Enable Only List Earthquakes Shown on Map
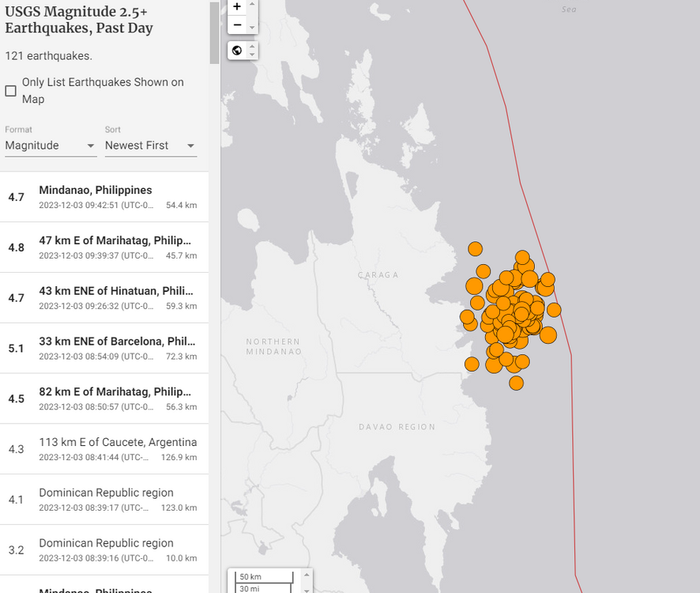700x593 pixels. click(11, 91)
